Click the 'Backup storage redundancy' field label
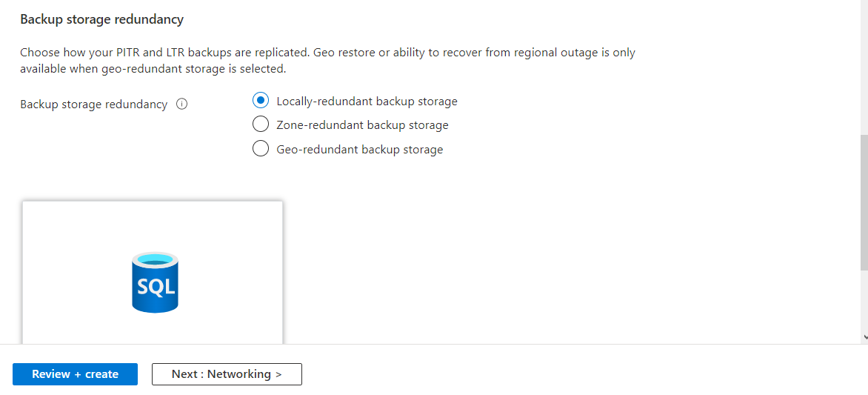 click(x=93, y=104)
